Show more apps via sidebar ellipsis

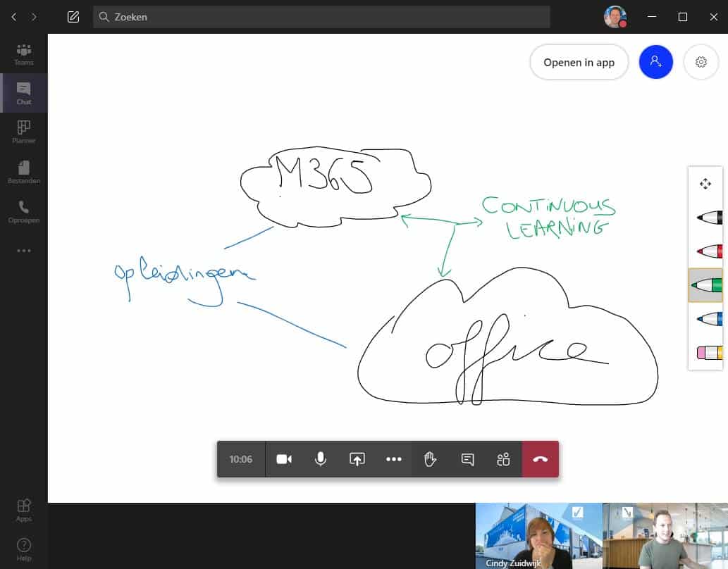(x=24, y=251)
